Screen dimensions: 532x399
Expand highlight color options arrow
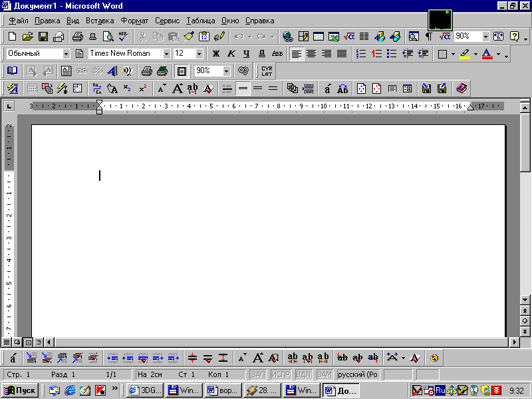pyautogui.click(x=475, y=54)
